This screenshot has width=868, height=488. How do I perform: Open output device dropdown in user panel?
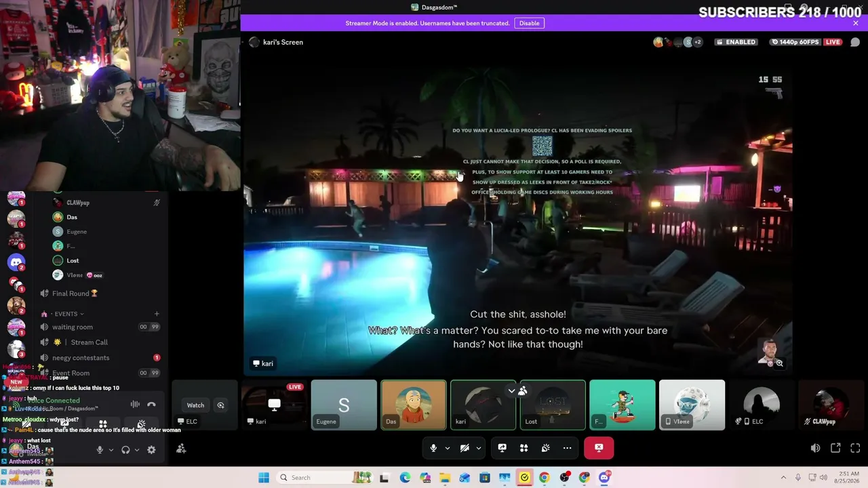coord(136,449)
